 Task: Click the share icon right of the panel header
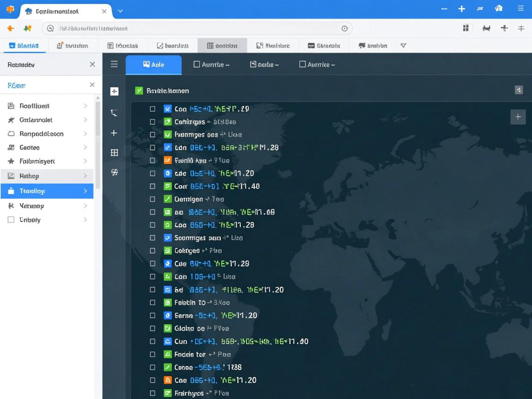point(519,90)
